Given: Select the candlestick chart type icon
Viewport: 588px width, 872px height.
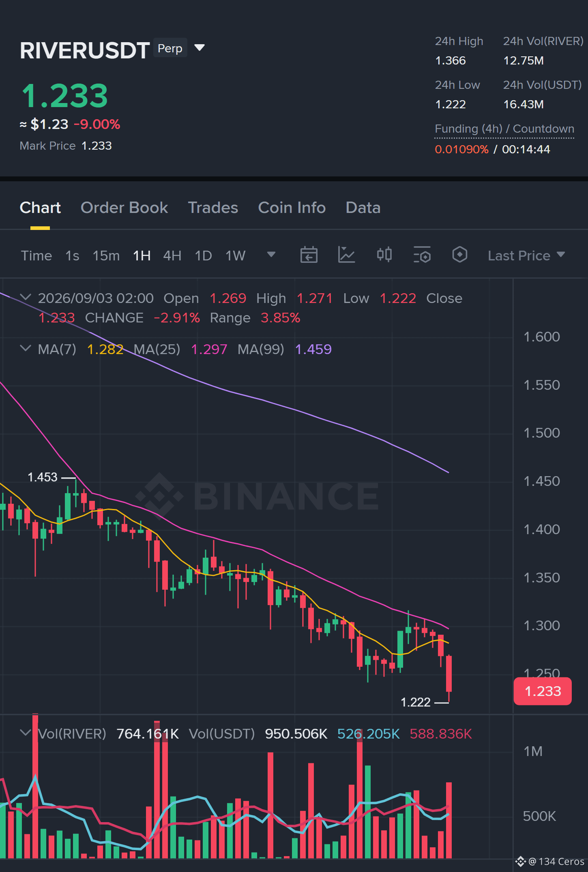Looking at the screenshot, I should (x=384, y=255).
